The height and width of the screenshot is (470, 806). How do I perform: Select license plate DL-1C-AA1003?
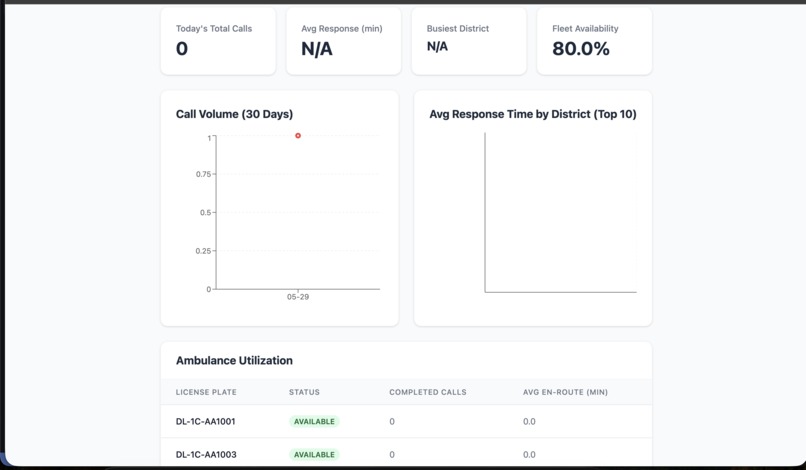click(x=206, y=455)
